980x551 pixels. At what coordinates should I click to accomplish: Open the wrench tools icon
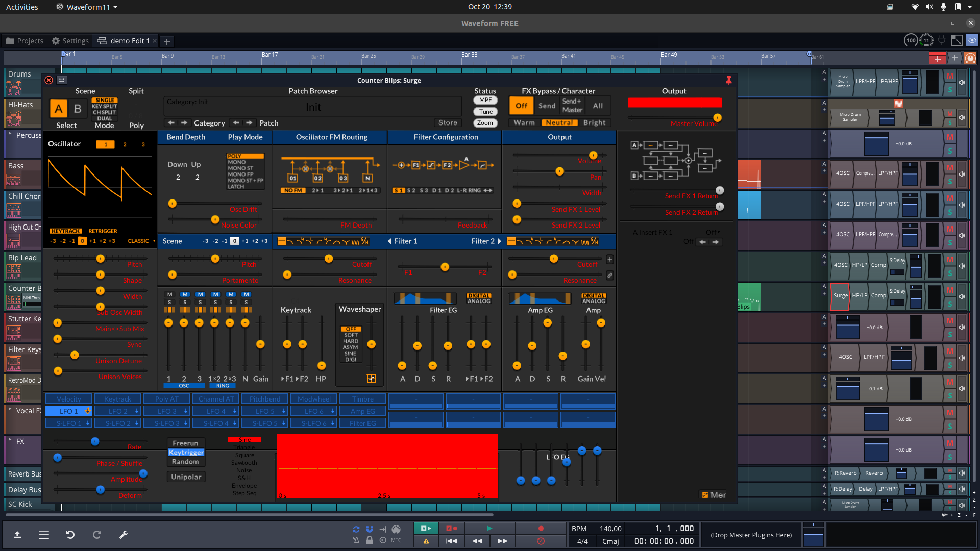click(x=123, y=535)
